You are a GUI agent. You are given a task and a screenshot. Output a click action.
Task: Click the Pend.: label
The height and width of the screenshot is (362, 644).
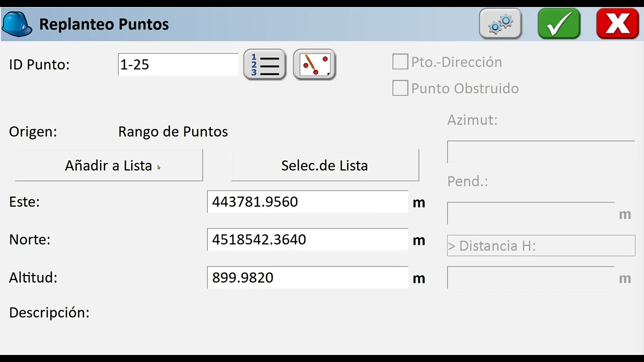click(468, 182)
